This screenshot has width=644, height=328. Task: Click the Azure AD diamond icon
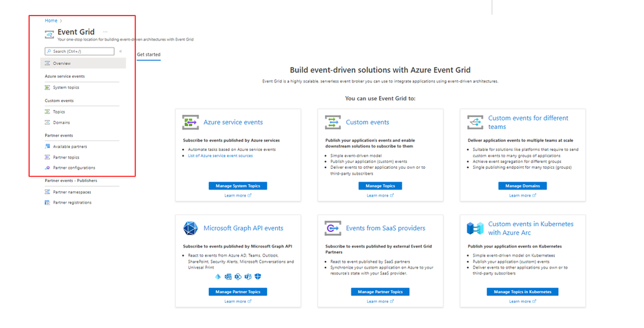(x=218, y=276)
